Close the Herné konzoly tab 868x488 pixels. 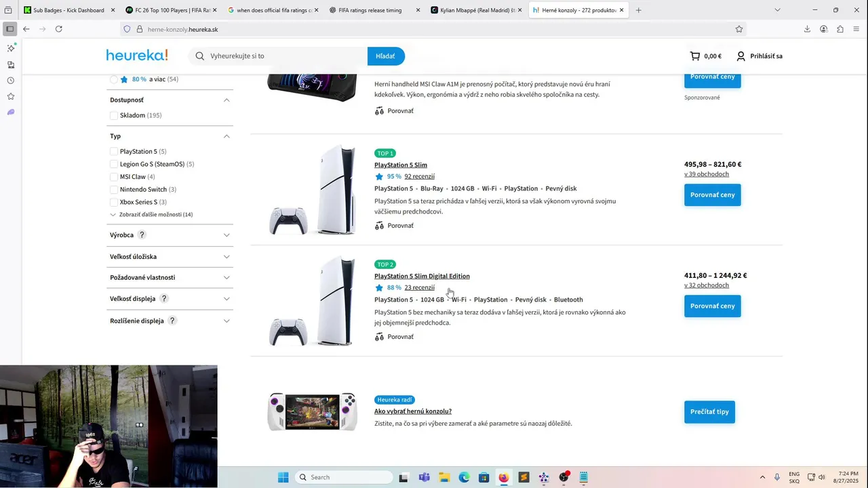click(x=622, y=10)
